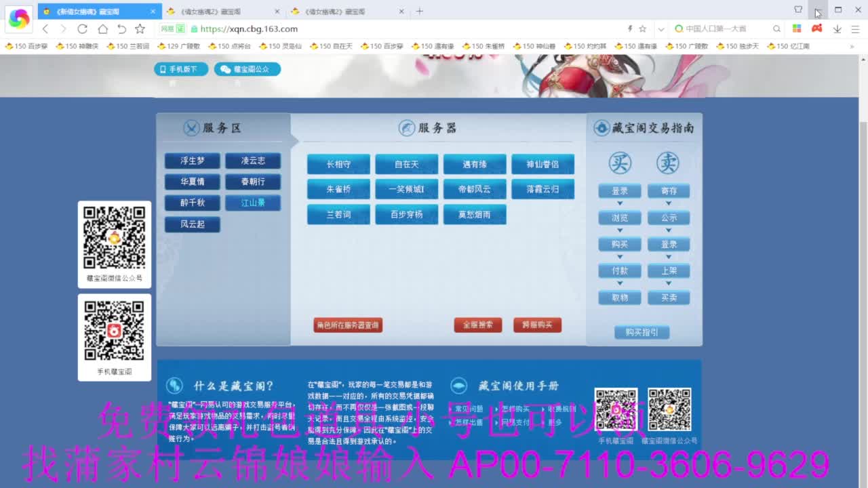Click the colorful grid apps icon
The height and width of the screenshot is (488, 868).
tap(797, 28)
